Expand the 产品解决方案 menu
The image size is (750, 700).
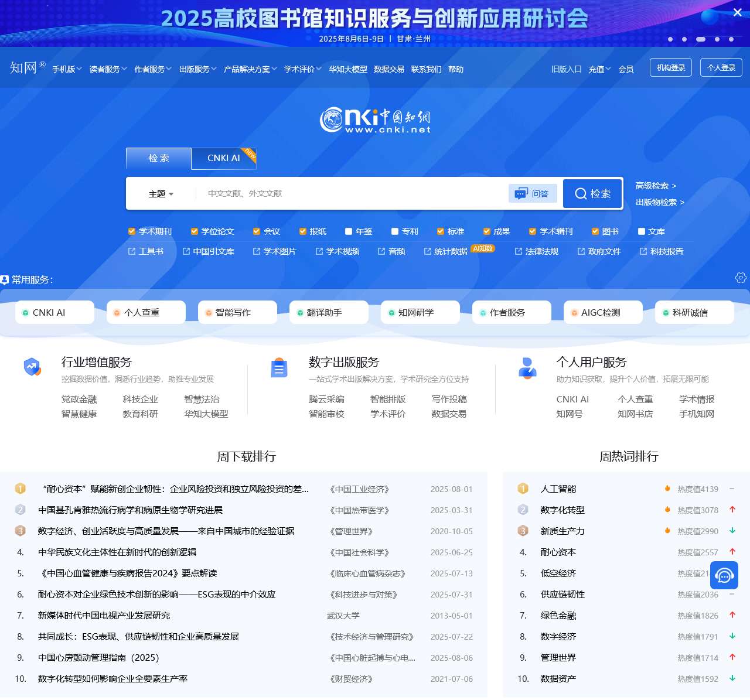[x=250, y=69]
